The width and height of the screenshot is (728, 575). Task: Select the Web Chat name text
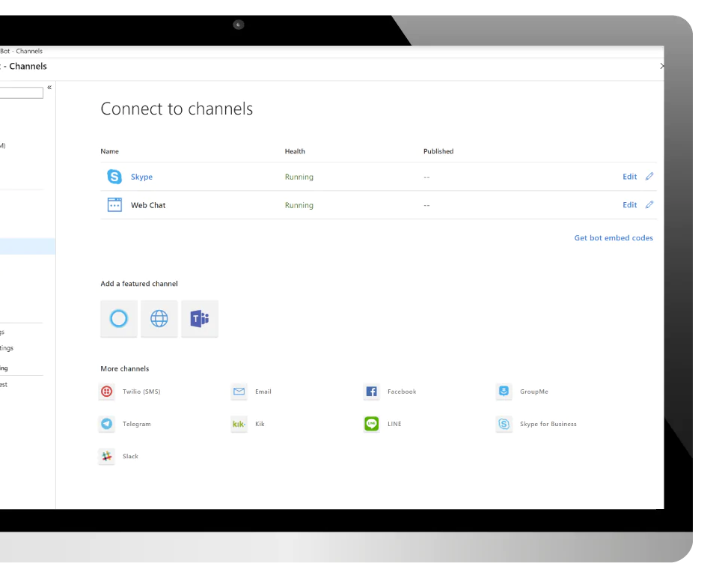pyautogui.click(x=148, y=205)
